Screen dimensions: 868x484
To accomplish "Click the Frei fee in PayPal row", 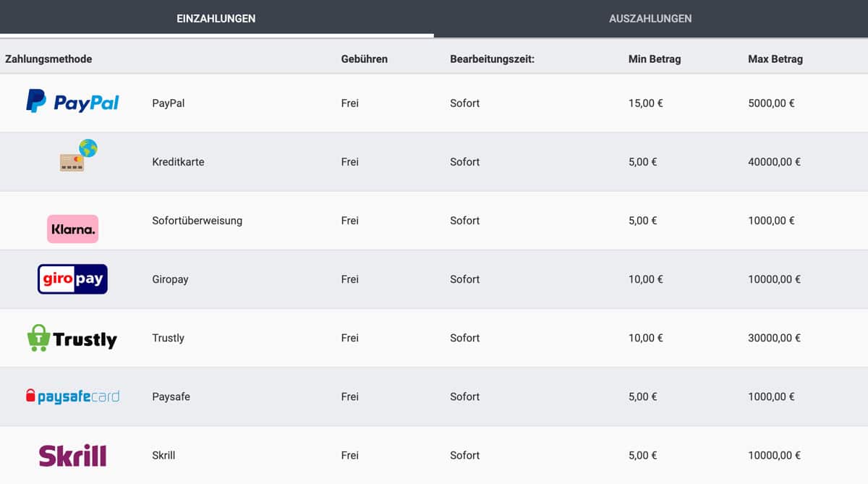I will tap(350, 103).
